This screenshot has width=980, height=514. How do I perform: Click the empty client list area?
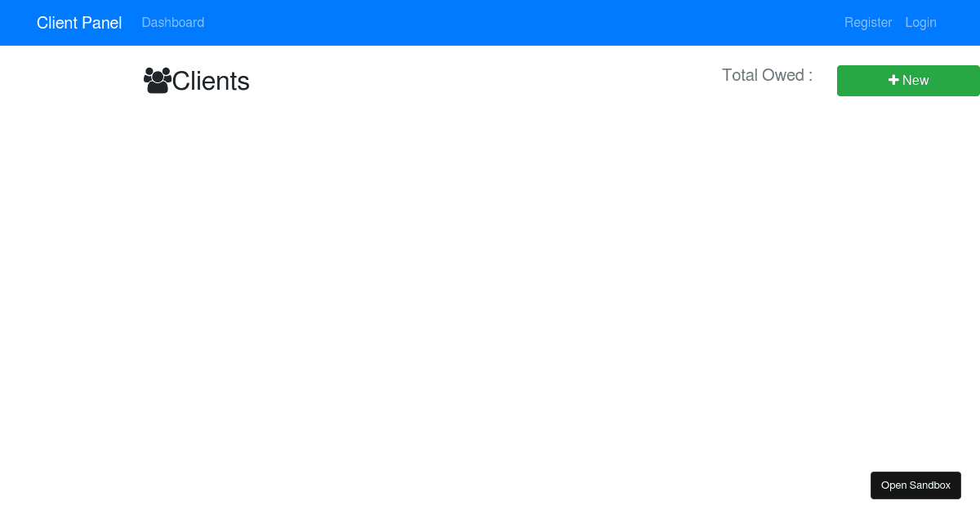point(490,286)
